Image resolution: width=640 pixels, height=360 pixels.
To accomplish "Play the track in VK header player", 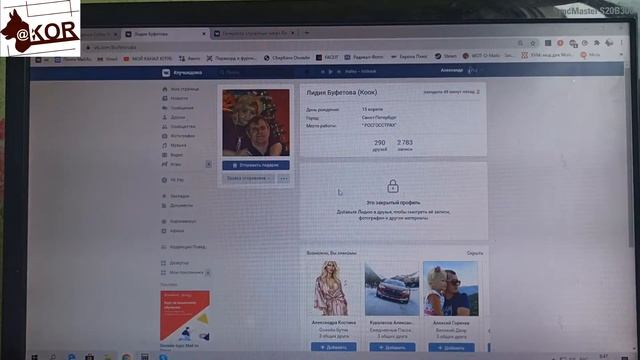I will [x=330, y=72].
